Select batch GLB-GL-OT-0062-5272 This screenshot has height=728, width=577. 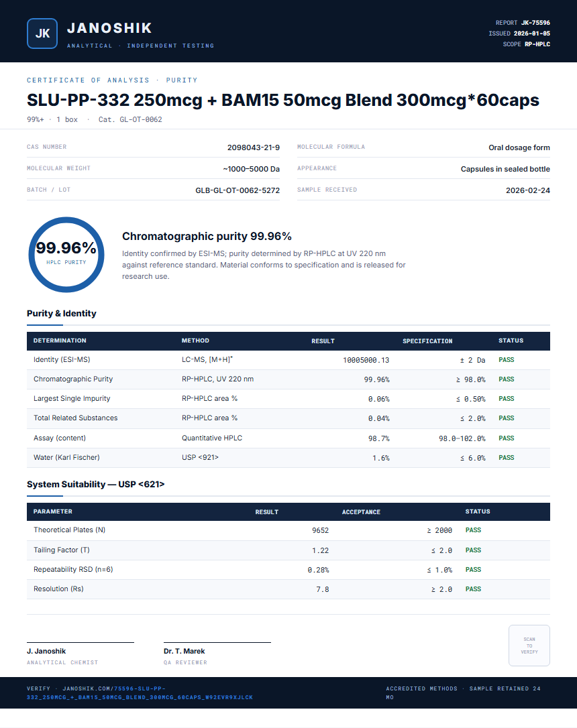point(238,190)
